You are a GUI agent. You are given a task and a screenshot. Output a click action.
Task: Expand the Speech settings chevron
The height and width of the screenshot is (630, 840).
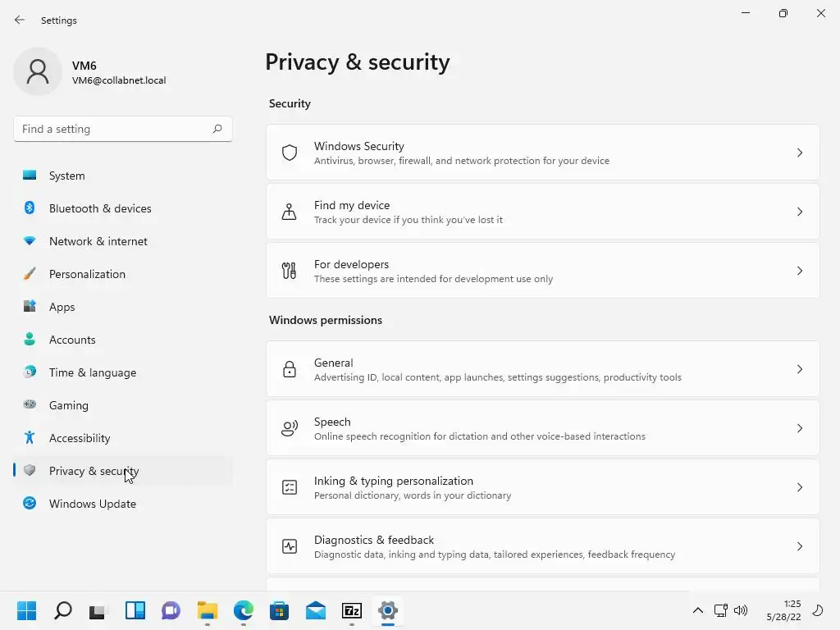point(800,428)
